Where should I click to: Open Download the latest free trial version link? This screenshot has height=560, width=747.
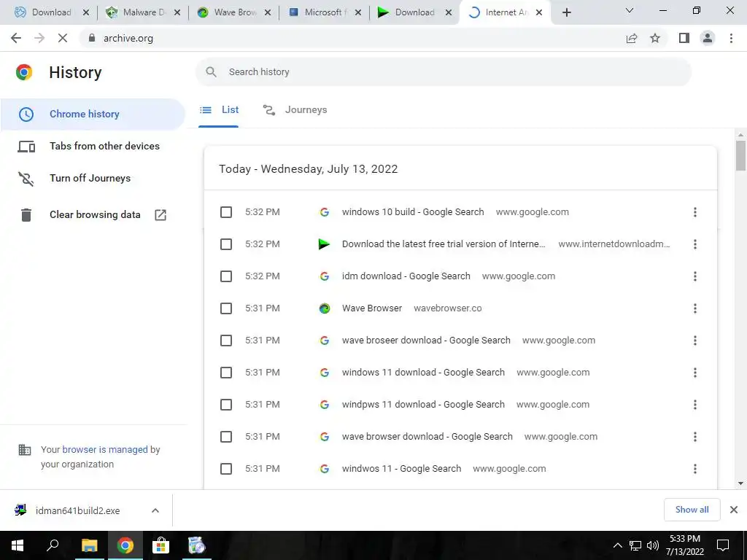(444, 244)
